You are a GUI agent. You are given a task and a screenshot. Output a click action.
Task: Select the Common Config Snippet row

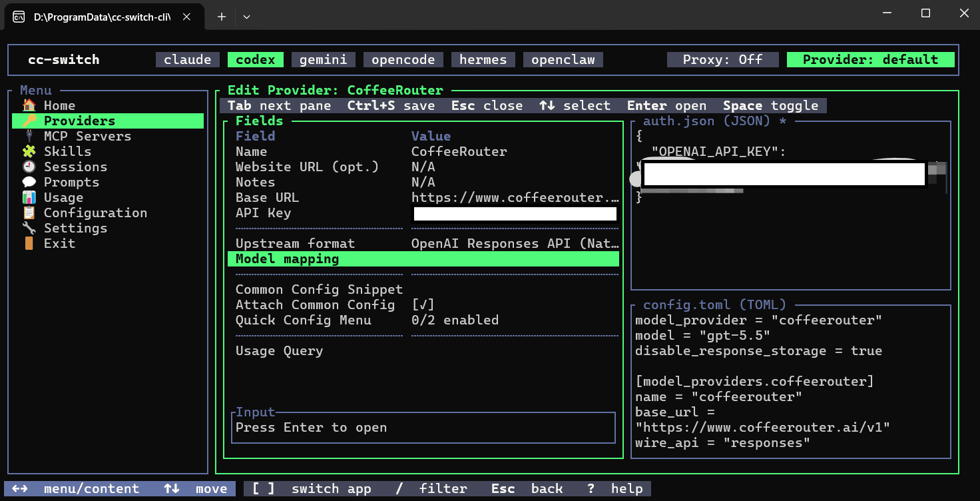(423, 289)
